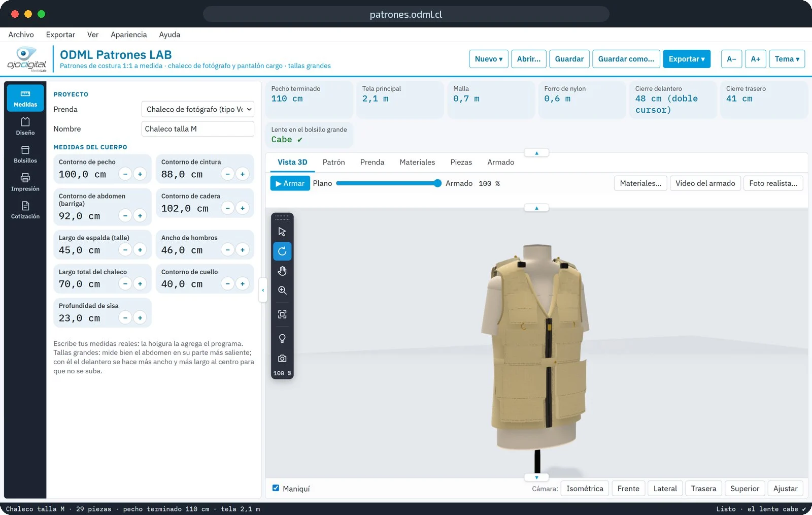Switch to the Materiales tab
The height and width of the screenshot is (515, 812).
pyautogui.click(x=417, y=162)
